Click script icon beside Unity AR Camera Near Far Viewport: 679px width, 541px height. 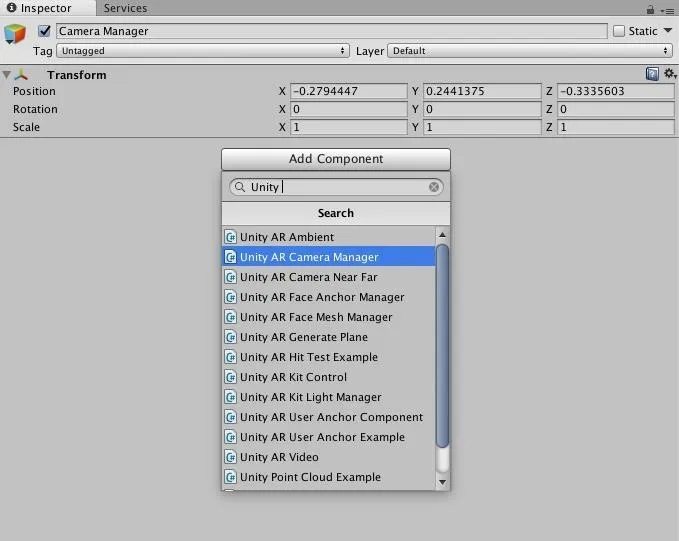[230, 277]
